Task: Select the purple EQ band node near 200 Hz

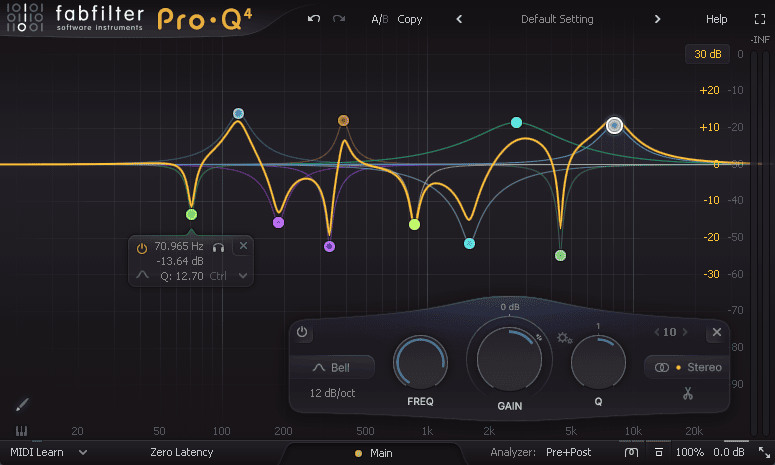Action: pos(278,222)
